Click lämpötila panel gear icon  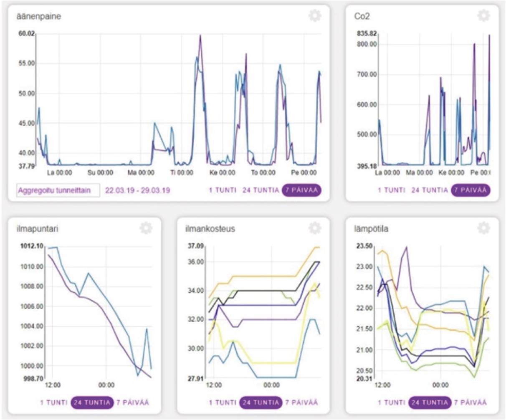coord(483,228)
